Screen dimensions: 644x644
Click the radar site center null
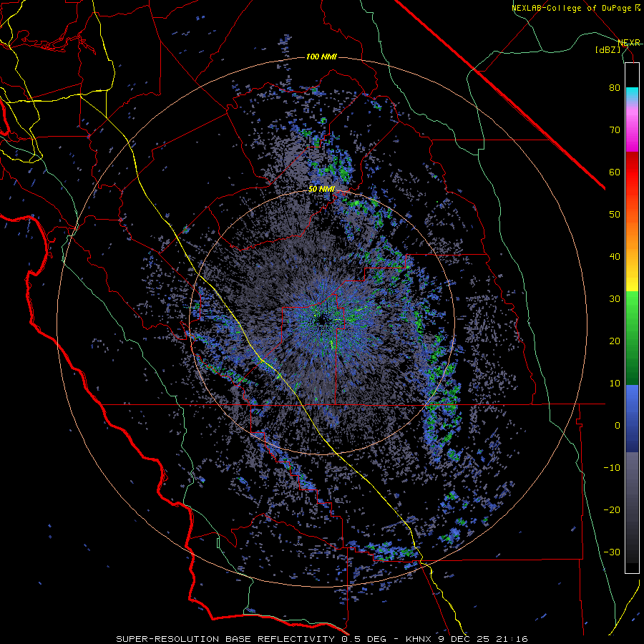coord(323,321)
